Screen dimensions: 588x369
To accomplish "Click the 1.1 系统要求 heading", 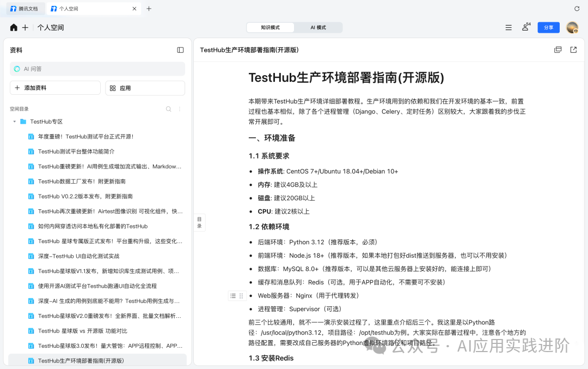I will [x=269, y=156].
